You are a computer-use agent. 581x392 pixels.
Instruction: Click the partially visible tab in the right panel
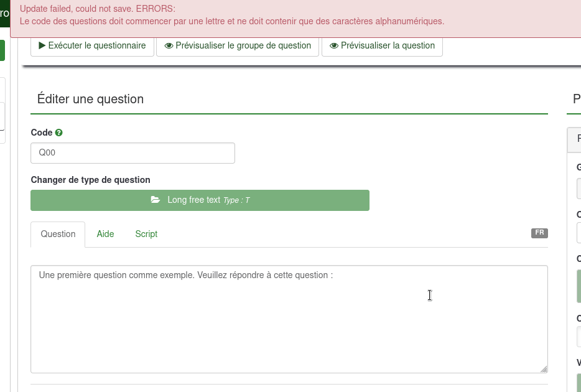point(576,139)
